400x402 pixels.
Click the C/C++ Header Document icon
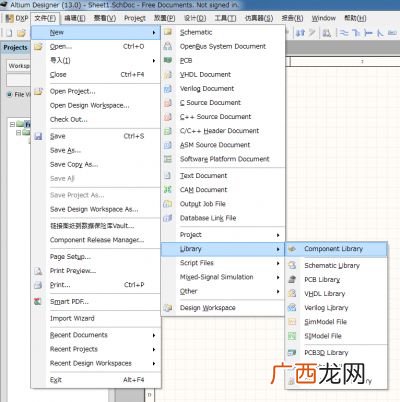coord(168,131)
